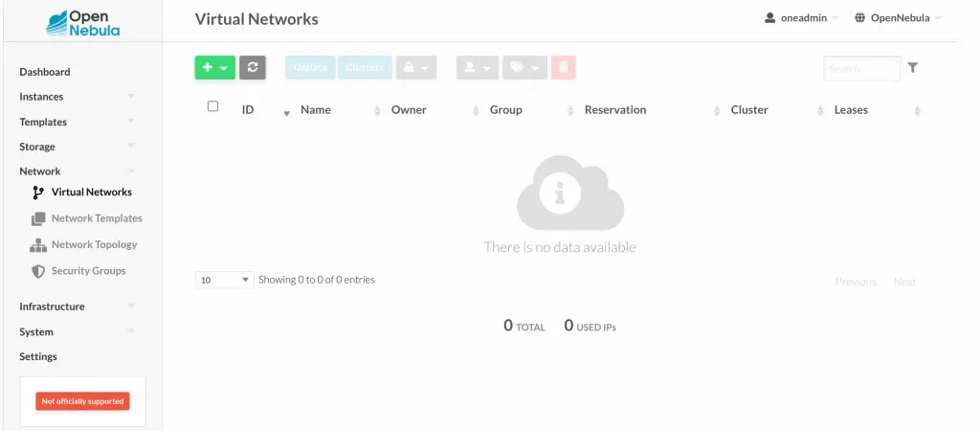Open the page size dropdown showing 10
980x431 pixels.
(224, 281)
